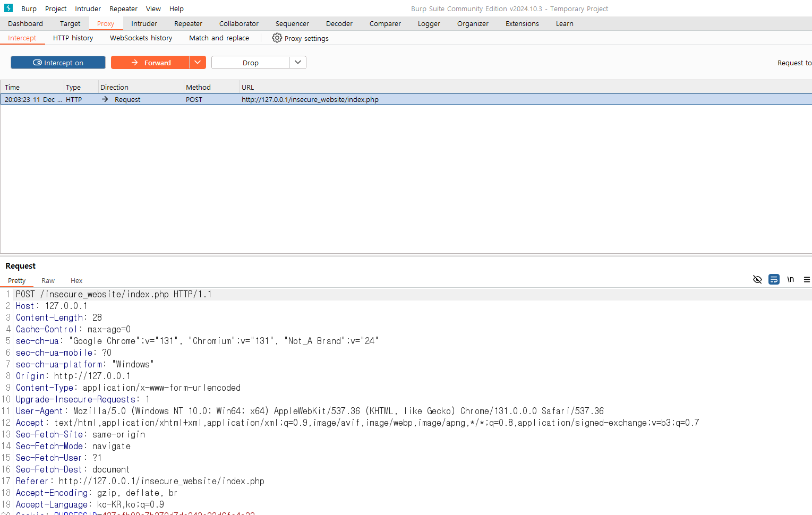Switch to the Logger tab
Image resolution: width=812 pixels, height=515 pixels.
tap(429, 23)
